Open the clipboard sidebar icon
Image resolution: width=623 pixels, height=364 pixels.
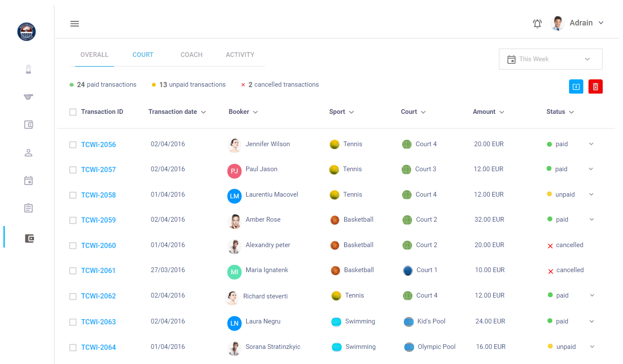coord(28,208)
